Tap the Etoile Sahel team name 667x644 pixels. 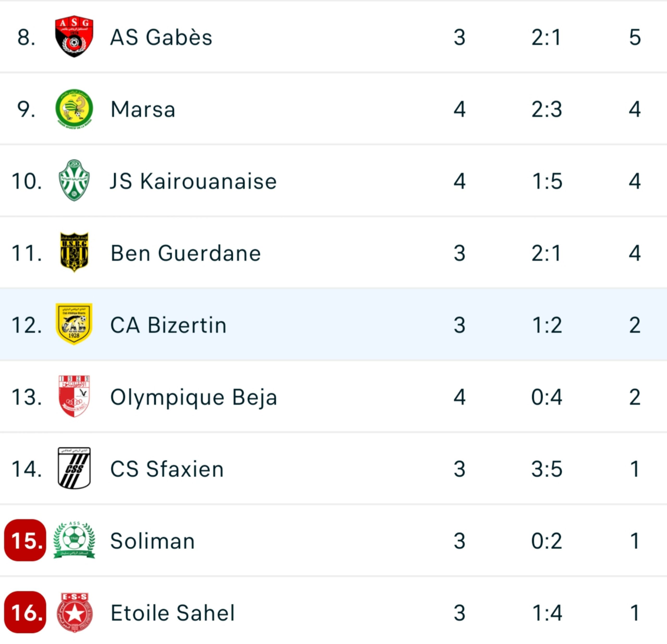[x=173, y=613]
